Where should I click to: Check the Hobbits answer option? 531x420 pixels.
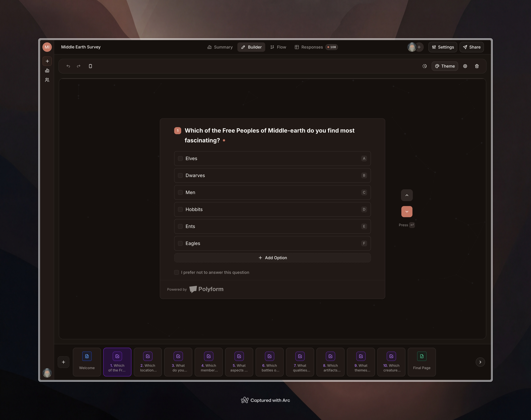tap(180, 209)
